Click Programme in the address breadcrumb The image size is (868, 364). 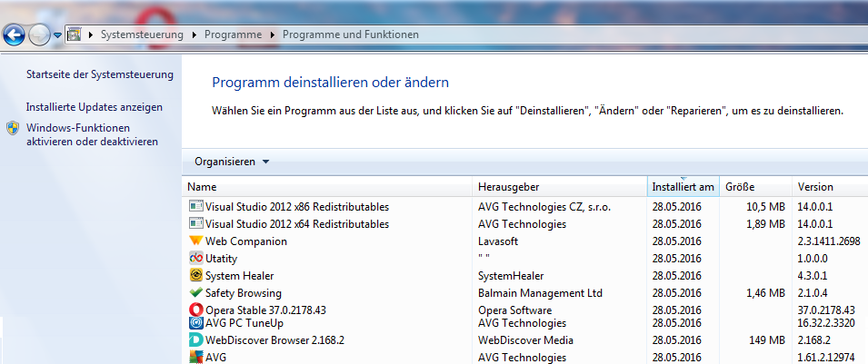[233, 34]
